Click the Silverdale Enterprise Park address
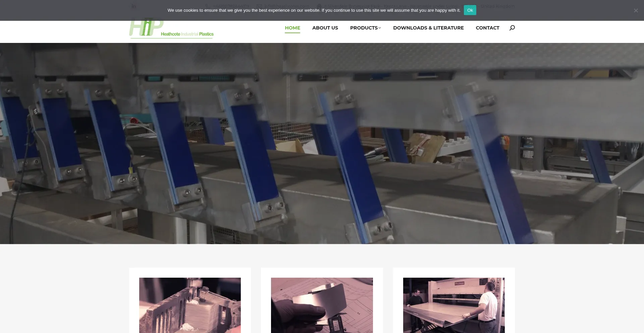 coord(416,6)
